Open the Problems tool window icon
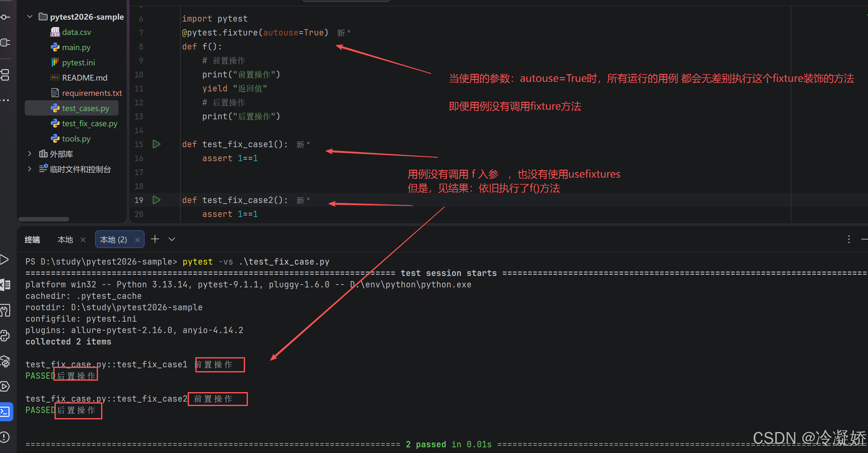The width and height of the screenshot is (868, 453). [5, 437]
